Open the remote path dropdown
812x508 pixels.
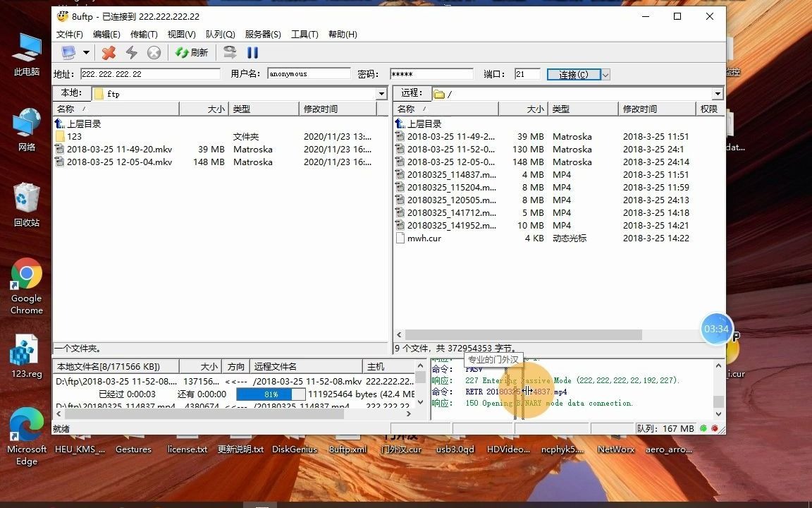[x=718, y=93]
